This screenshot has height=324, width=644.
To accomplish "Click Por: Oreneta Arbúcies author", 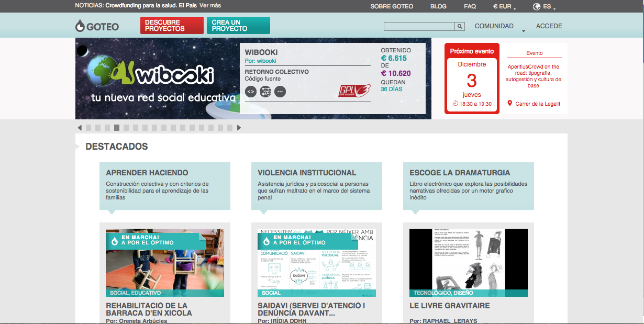I will (137, 321).
